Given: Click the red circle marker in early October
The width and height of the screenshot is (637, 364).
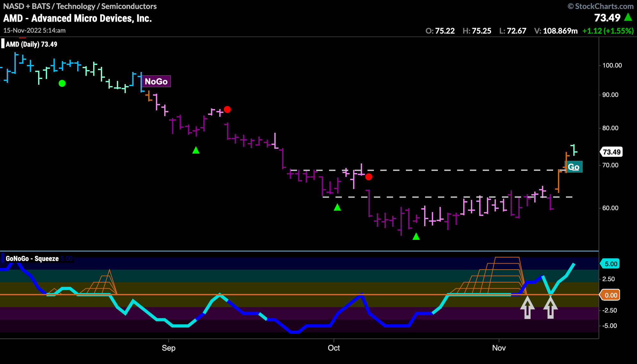Looking at the screenshot, I should coord(369,177).
